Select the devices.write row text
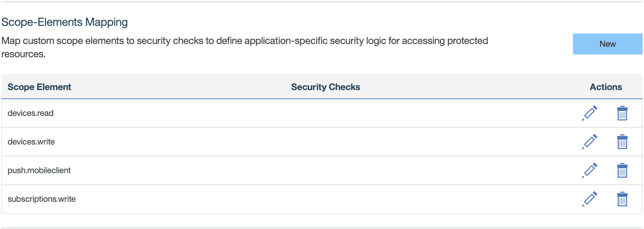This screenshot has height=229, width=644. (x=31, y=142)
